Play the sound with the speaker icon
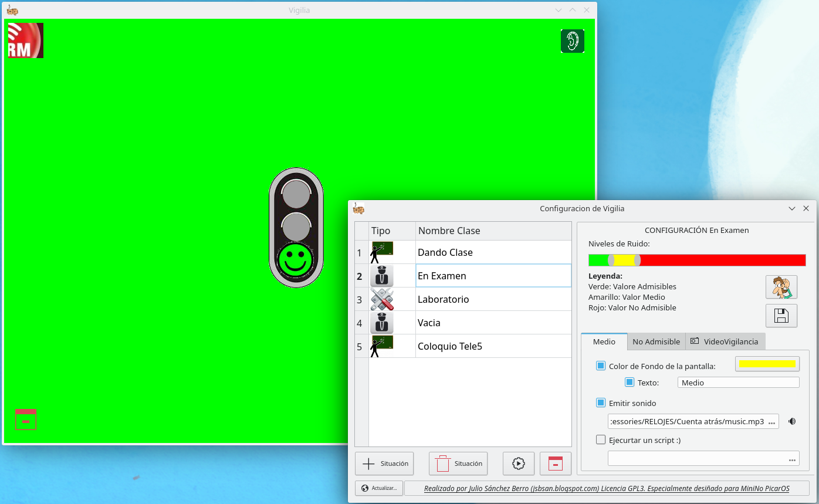 click(x=792, y=421)
